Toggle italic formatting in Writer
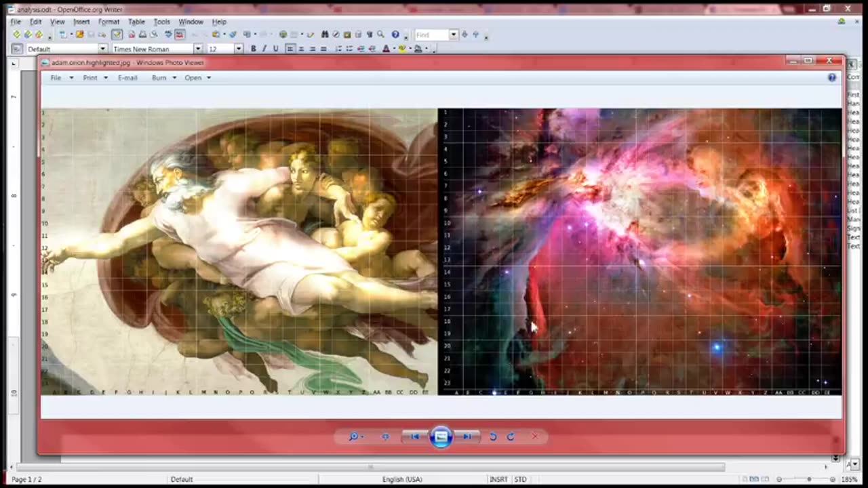Screen dimensions: 868x488 click(x=264, y=49)
